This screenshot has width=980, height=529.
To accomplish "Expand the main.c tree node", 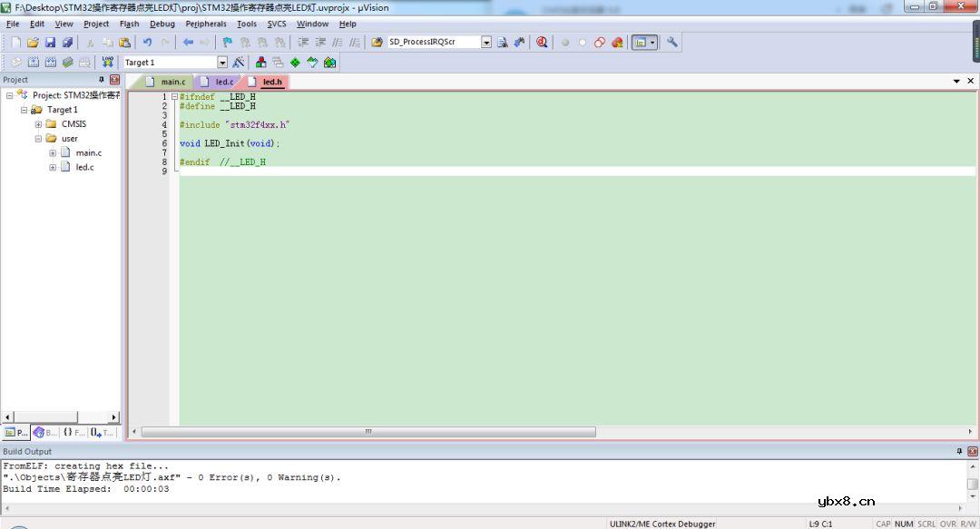I will 53,153.
